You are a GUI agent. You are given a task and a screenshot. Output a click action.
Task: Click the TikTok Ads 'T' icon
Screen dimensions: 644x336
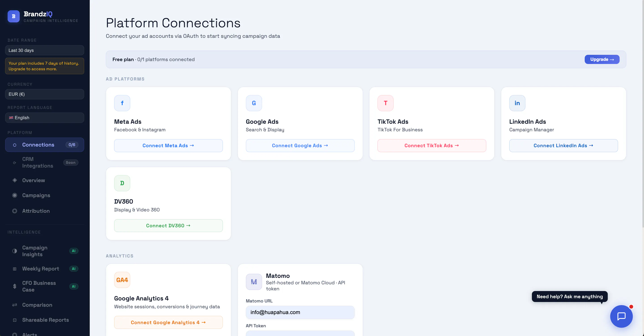[x=386, y=103]
